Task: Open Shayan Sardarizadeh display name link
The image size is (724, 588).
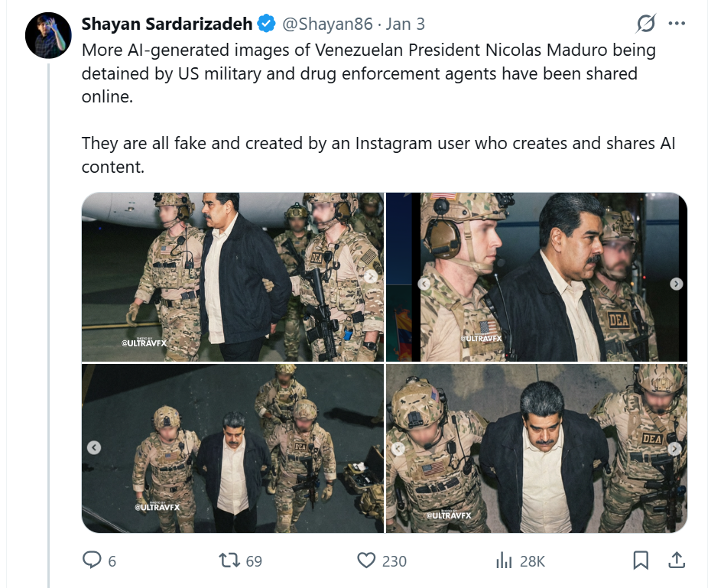Action: pos(167,24)
